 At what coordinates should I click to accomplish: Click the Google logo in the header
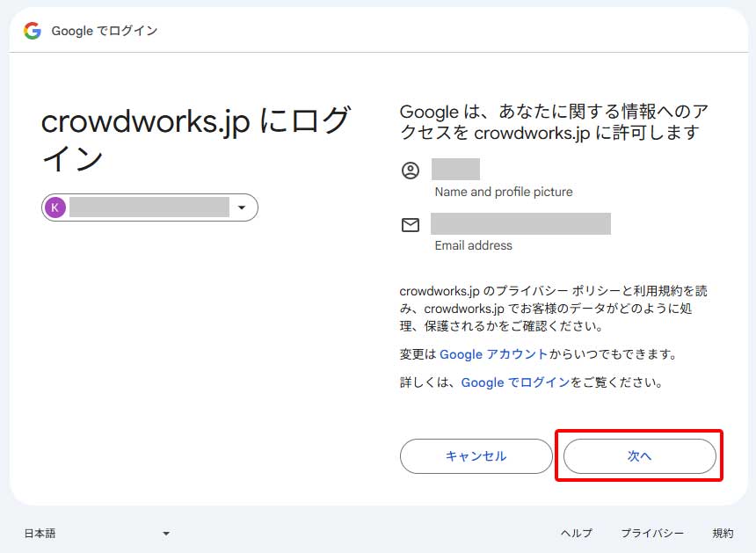[33, 31]
